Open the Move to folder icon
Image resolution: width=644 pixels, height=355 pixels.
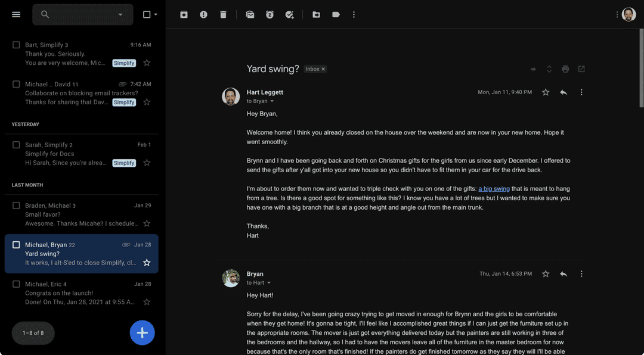tap(316, 14)
